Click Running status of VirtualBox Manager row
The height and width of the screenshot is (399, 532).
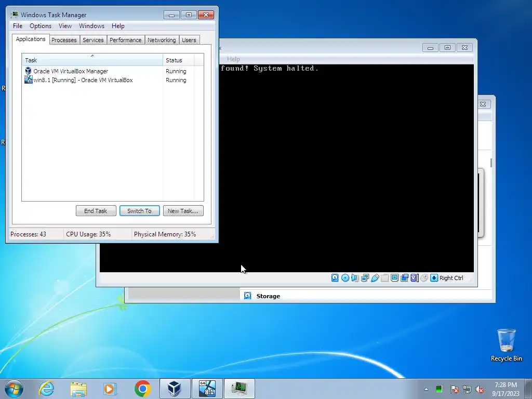click(x=176, y=71)
